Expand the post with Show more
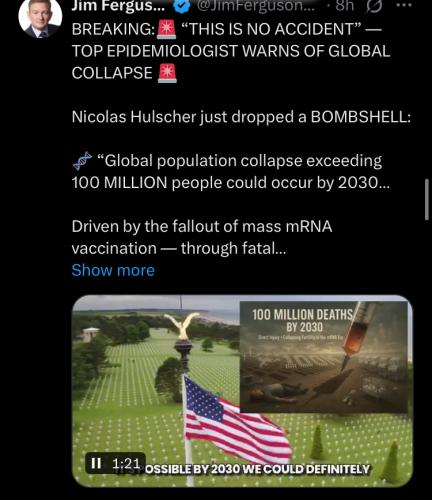 coord(113,270)
